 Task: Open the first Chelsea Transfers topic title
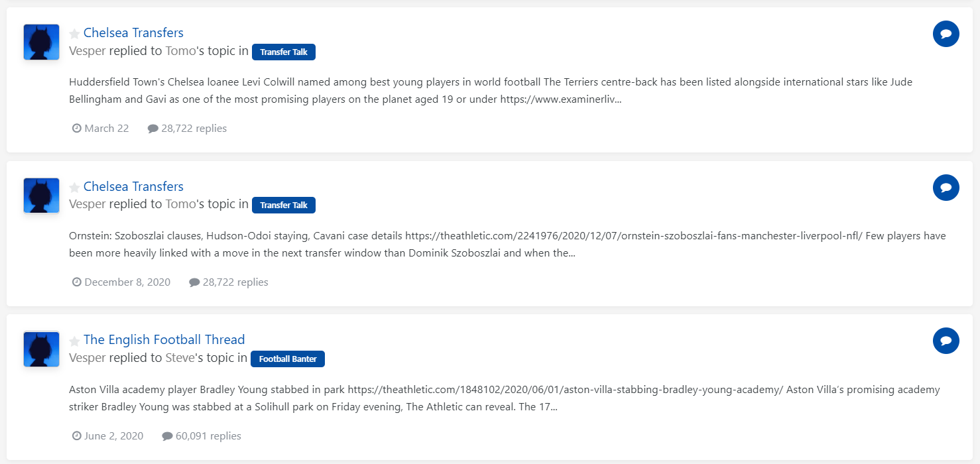coord(133,33)
